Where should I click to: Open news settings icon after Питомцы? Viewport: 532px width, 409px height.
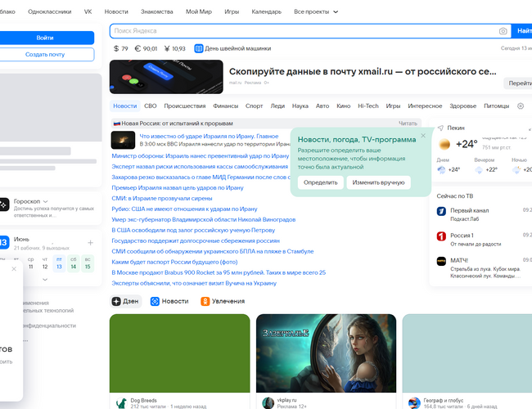[x=521, y=106]
